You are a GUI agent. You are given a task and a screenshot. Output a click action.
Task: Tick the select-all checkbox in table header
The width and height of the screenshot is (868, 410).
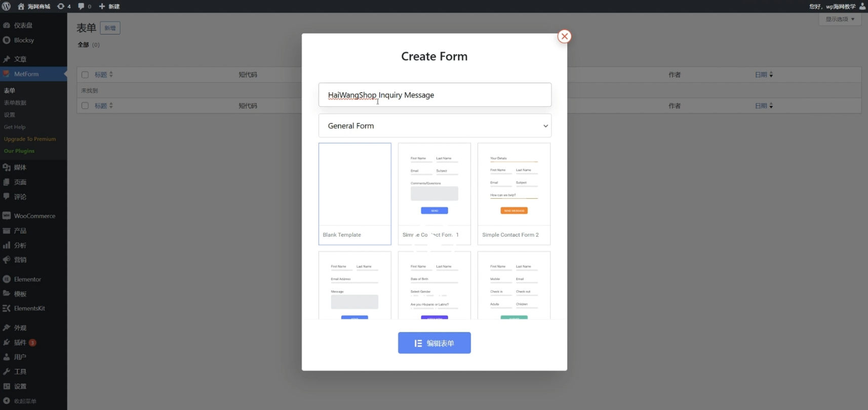(85, 75)
